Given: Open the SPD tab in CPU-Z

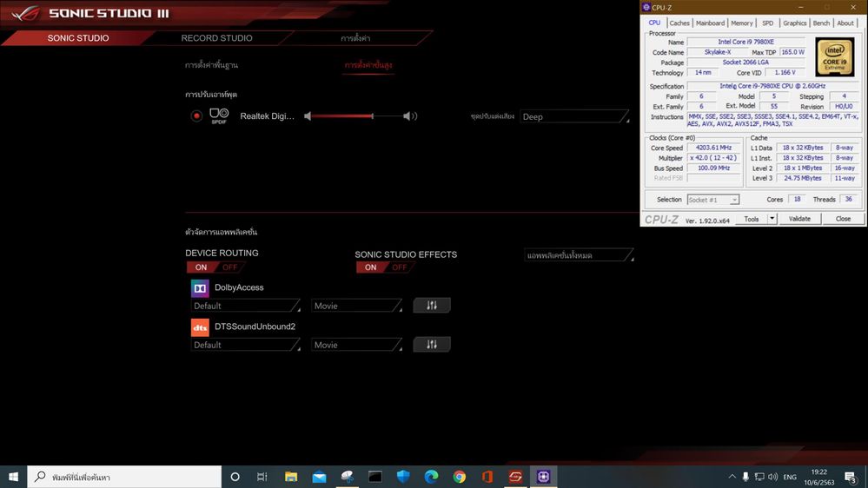Looking at the screenshot, I should pos(768,23).
